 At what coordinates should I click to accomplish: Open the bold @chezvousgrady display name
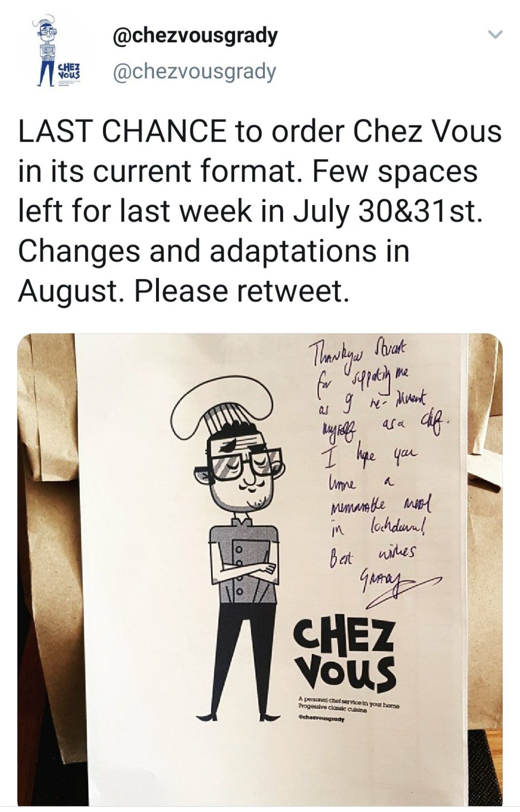195,36
